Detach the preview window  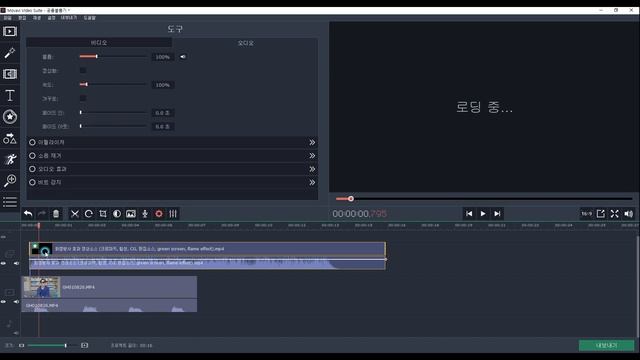tap(600, 213)
